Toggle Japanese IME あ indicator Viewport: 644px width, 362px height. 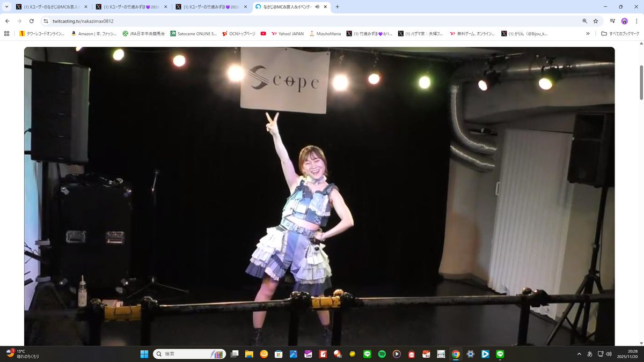tap(590, 354)
